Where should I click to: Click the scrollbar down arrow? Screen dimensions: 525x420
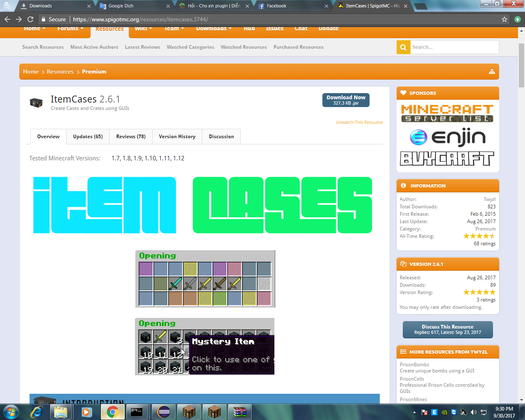(x=521, y=400)
